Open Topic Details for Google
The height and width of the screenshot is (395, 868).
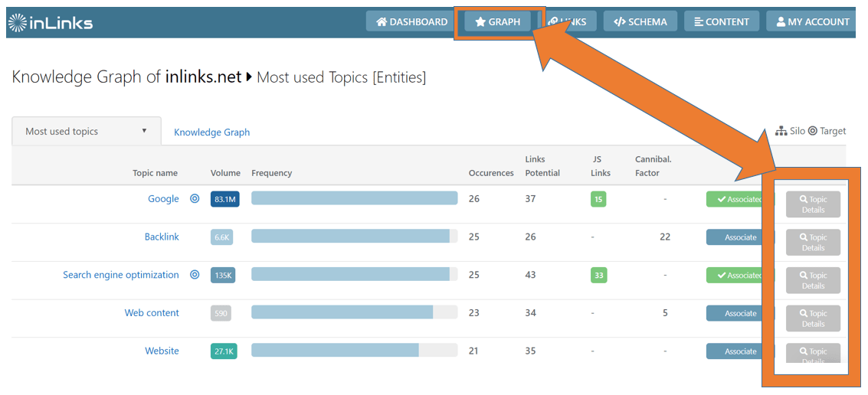point(813,204)
